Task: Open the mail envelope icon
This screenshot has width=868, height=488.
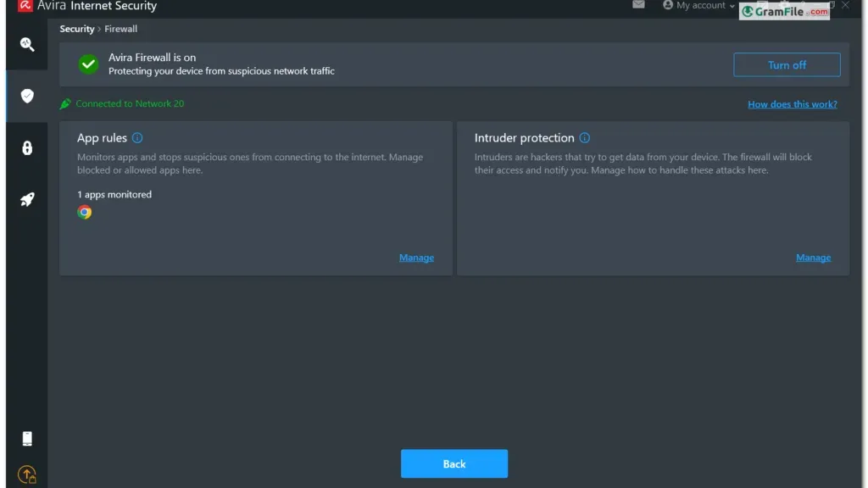Action: pos(638,5)
